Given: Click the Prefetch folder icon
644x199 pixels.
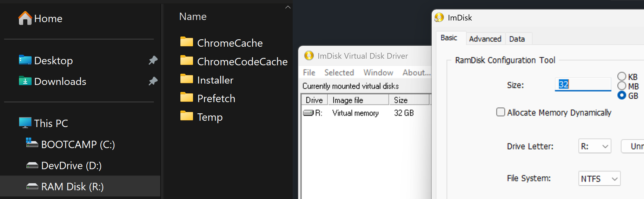Looking at the screenshot, I should pyautogui.click(x=187, y=98).
